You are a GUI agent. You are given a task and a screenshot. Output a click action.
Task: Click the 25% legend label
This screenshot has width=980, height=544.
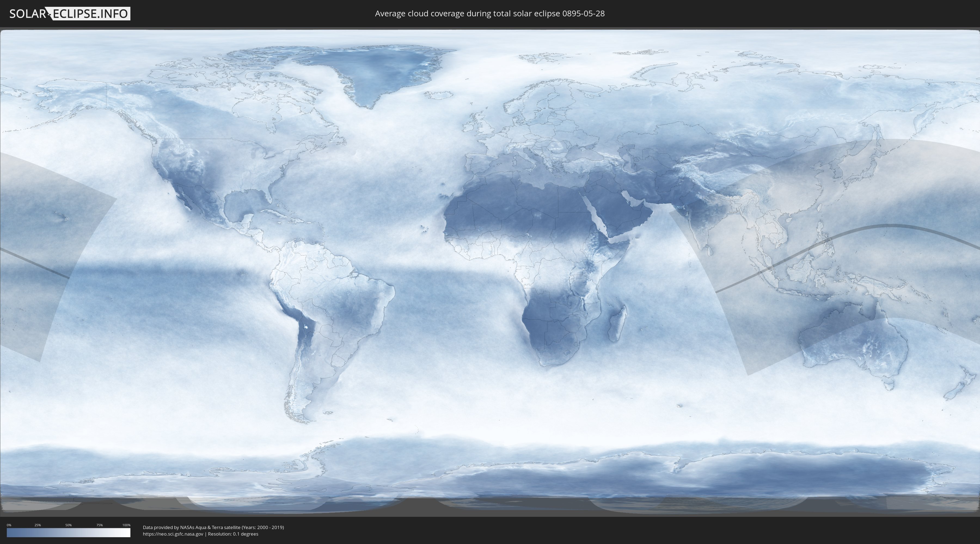(38, 525)
